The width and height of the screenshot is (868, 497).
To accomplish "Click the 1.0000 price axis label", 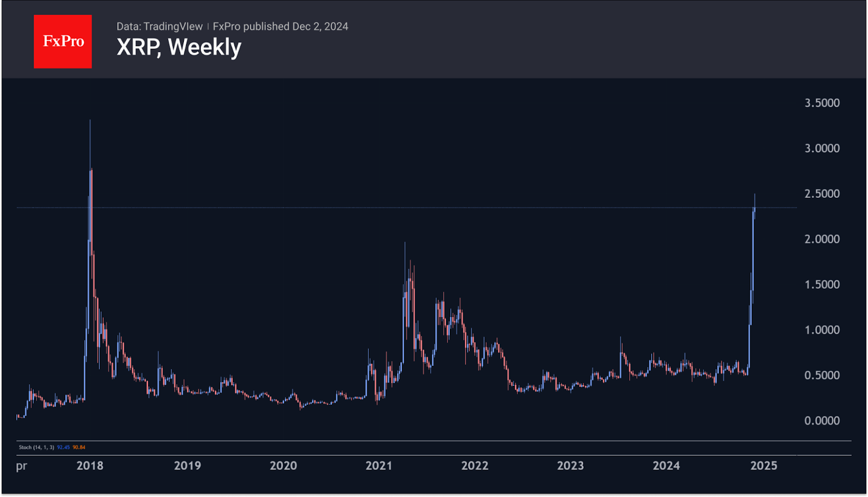I will 822,330.
